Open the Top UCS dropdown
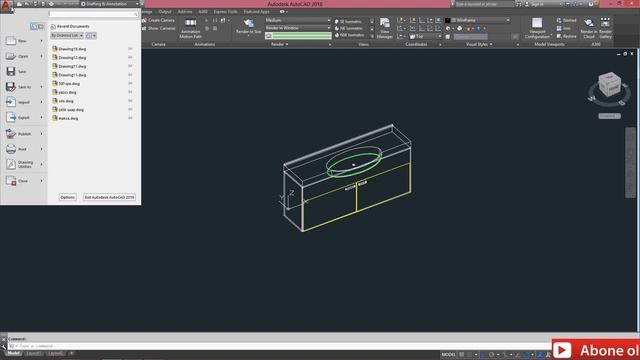Viewport: 640px width, 360px height. click(426, 37)
